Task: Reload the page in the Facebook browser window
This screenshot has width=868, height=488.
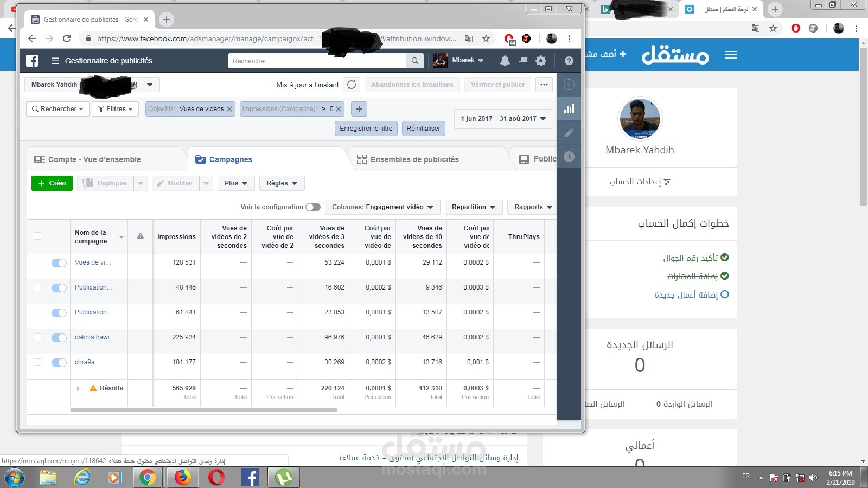Action: pos(67,38)
